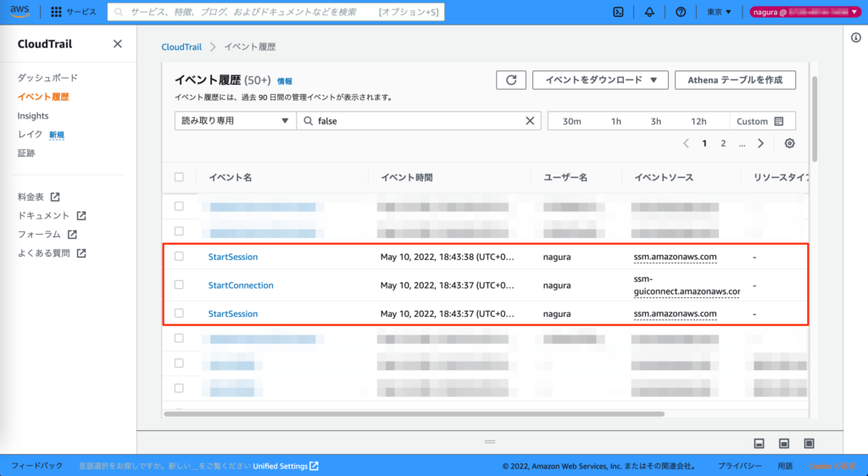Screen dimensions: 868x476
Task: Open the info panel icon
Action: 856,37
